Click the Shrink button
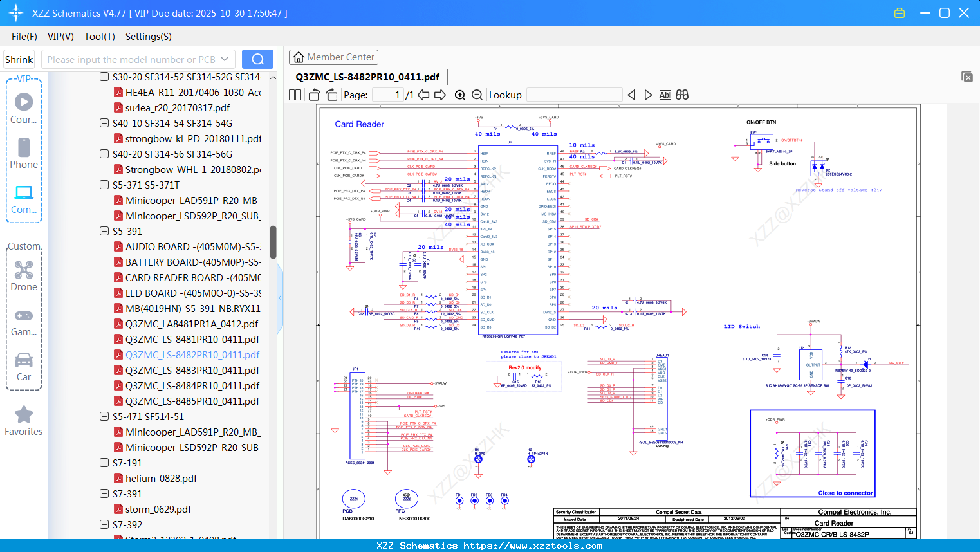Image resolution: width=980 pixels, height=552 pixels. [x=19, y=59]
